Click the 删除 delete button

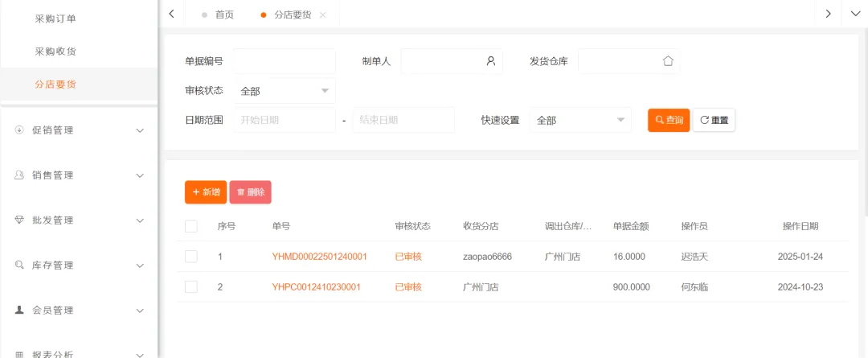point(250,191)
